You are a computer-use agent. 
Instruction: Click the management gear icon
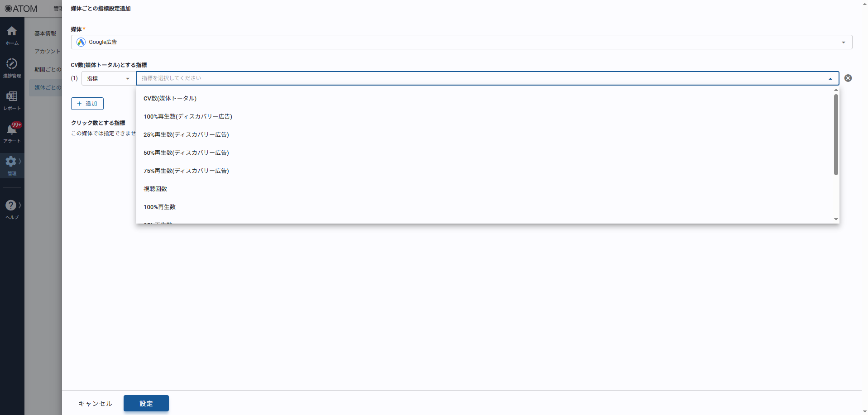point(11,162)
